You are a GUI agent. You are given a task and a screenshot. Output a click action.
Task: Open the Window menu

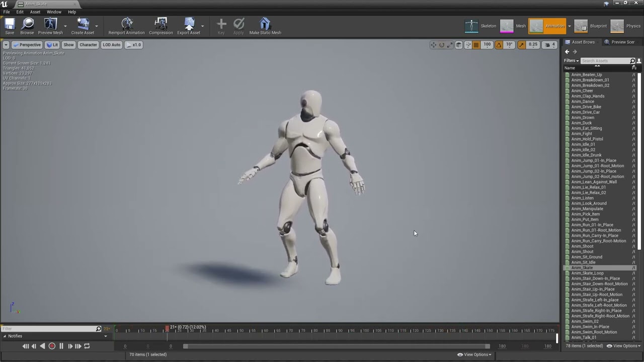(x=54, y=12)
